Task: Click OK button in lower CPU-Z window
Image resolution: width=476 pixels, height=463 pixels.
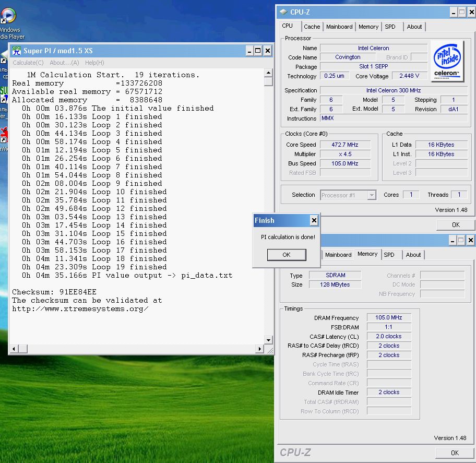Action: tap(455, 453)
